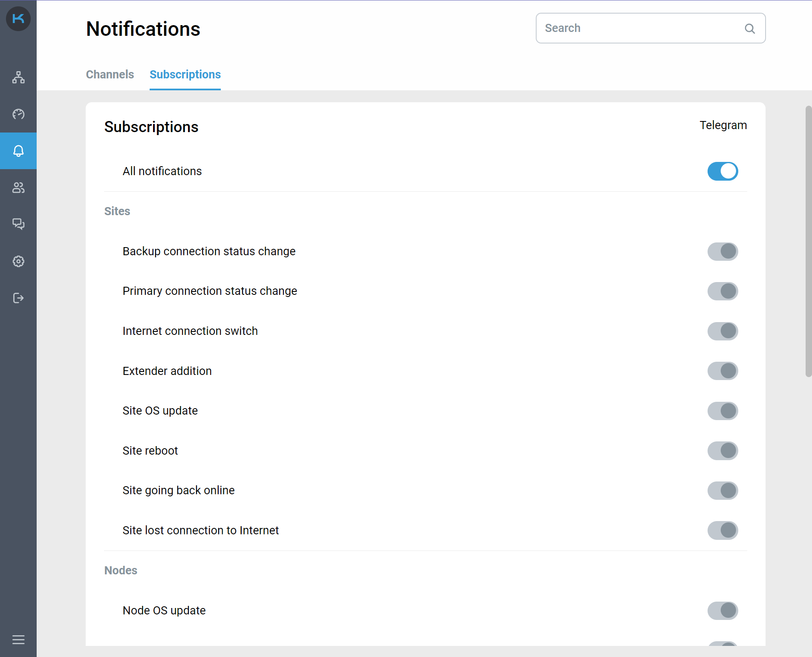Click the page vertical scrollbar
The height and width of the screenshot is (657, 812).
(x=808, y=241)
